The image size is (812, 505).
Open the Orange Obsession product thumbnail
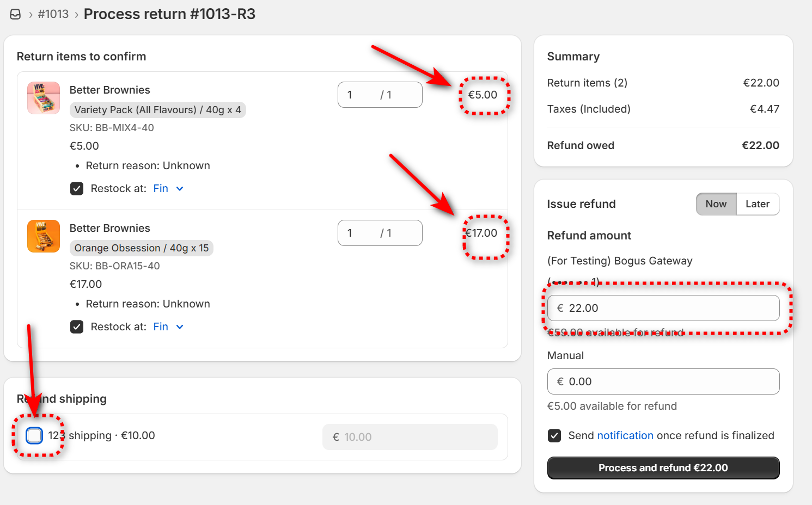pyautogui.click(x=44, y=236)
